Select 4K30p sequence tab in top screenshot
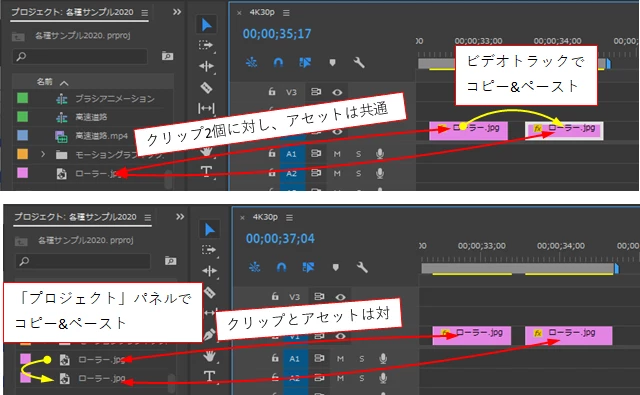 tap(262, 12)
